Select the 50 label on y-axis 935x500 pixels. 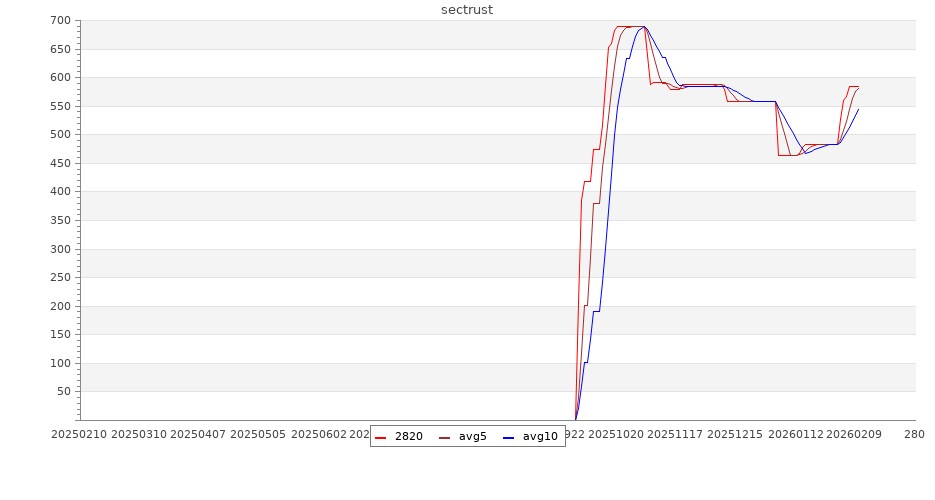tap(63, 392)
